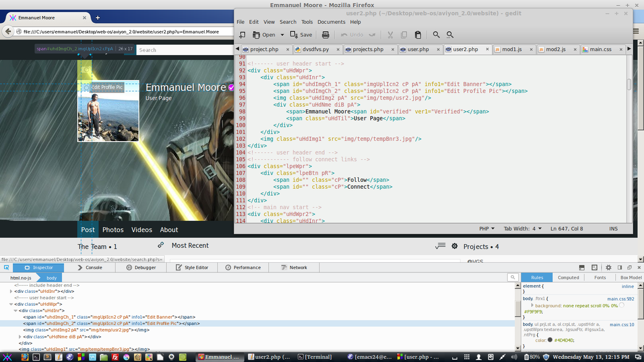Switch to the Inspector devtools panel
This screenshot has height=362, width=644.
pos(39,267)
